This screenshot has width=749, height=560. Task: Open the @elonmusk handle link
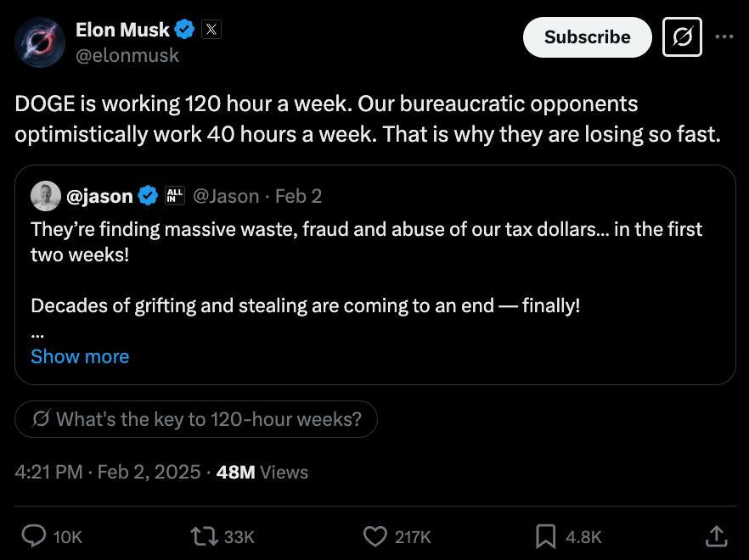(x=127, y=55)
